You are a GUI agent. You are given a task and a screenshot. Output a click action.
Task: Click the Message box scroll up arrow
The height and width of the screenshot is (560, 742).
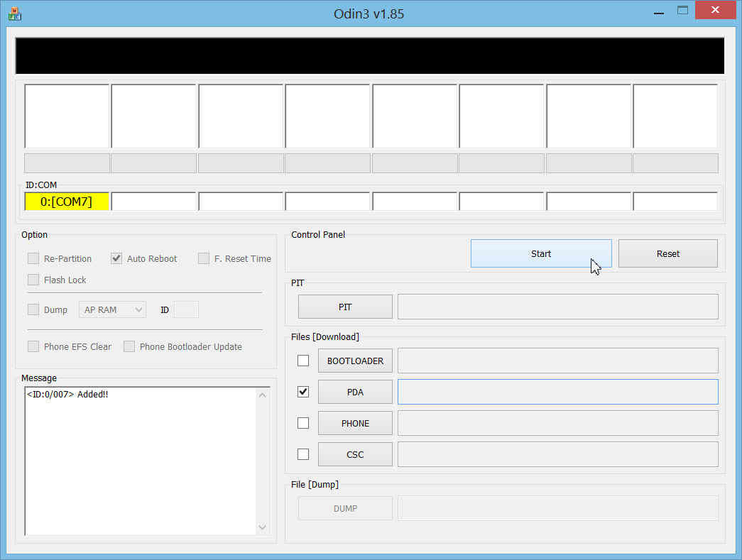click(263, 395)
